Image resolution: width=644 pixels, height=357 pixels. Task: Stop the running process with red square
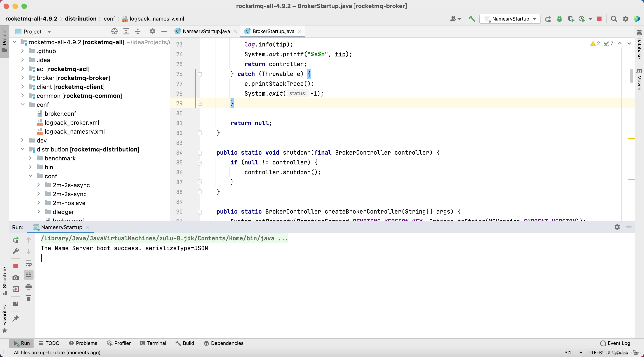click(599, 19)
